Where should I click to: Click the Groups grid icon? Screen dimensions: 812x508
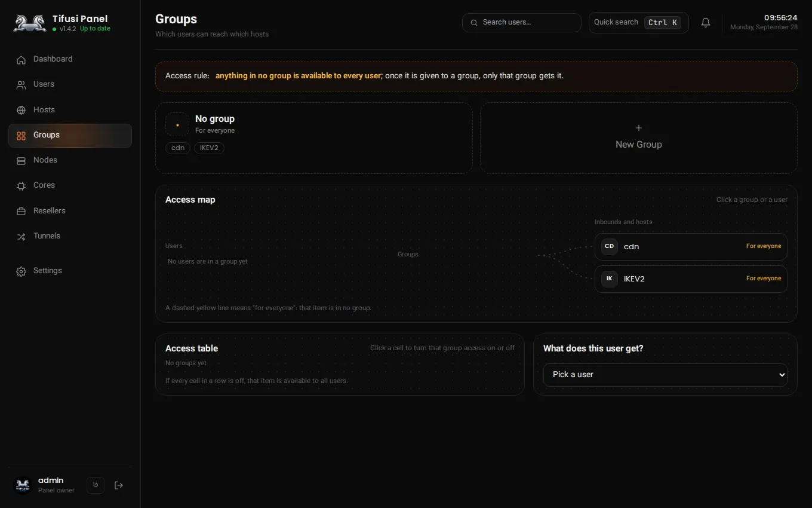click(21, 136)
